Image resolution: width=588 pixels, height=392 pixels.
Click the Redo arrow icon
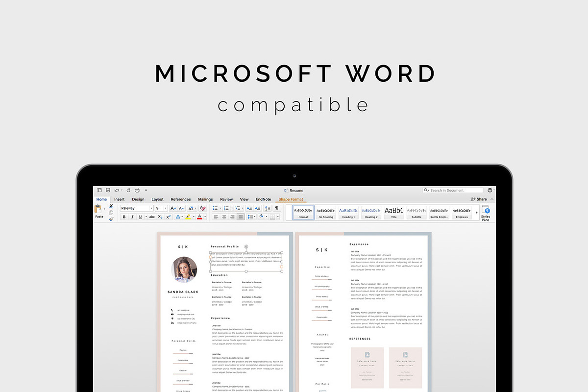[128, 190]
